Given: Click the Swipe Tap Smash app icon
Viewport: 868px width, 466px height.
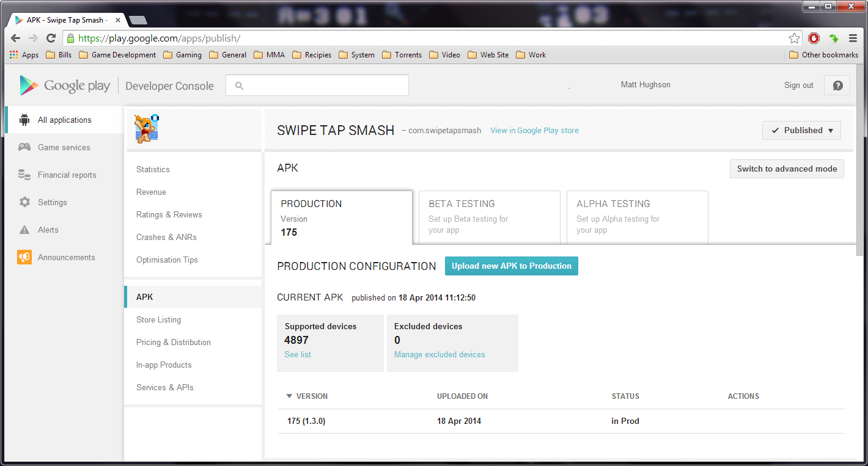Looking at the screenshot, I should (147, 128).
